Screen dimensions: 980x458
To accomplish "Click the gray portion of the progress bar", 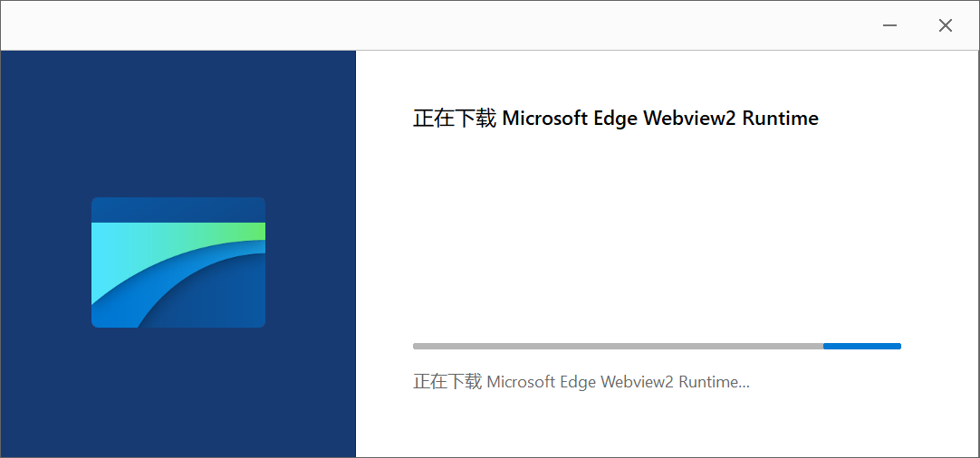I will point(616,346).
